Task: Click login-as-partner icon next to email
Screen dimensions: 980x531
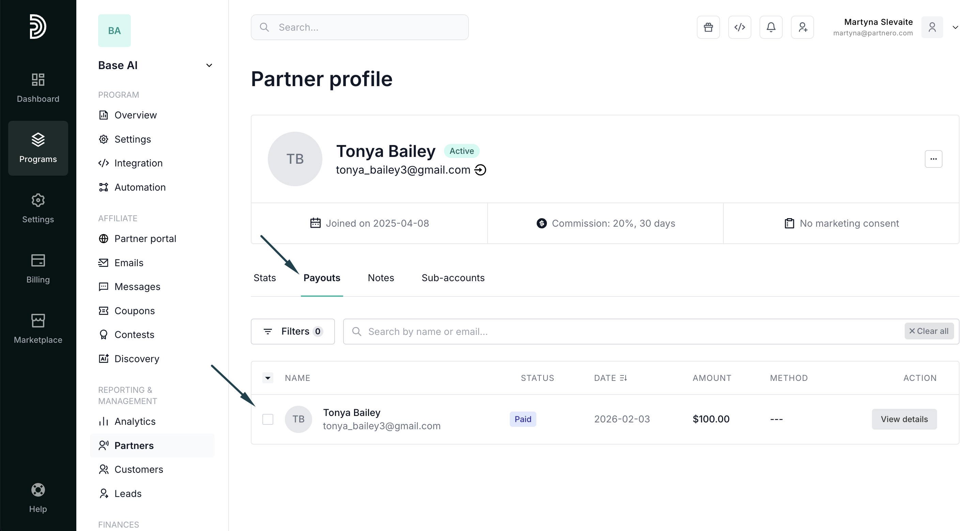Action: [480, 170]
